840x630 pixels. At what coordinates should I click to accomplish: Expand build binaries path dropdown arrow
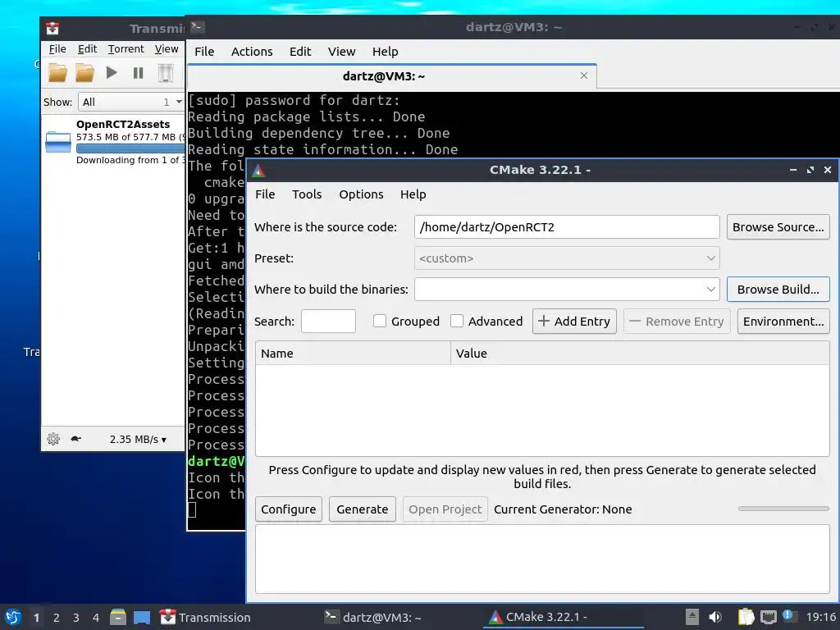tap(711, 290)
